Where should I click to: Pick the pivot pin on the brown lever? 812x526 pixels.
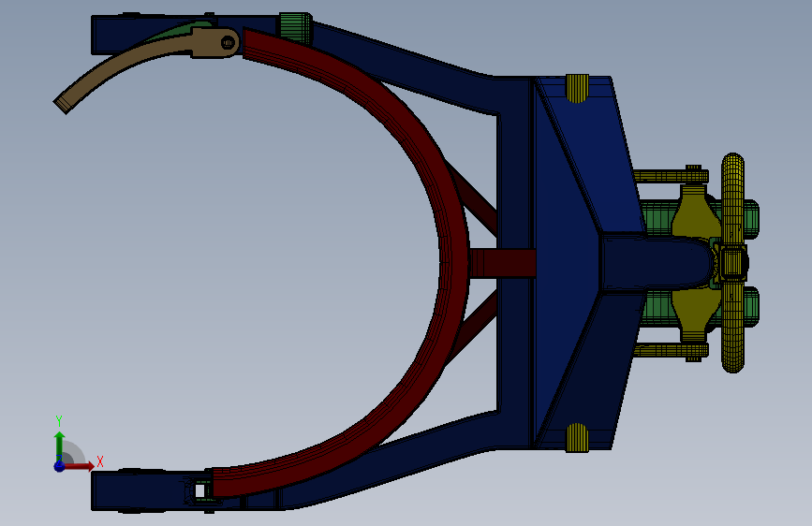click(228, 43)
